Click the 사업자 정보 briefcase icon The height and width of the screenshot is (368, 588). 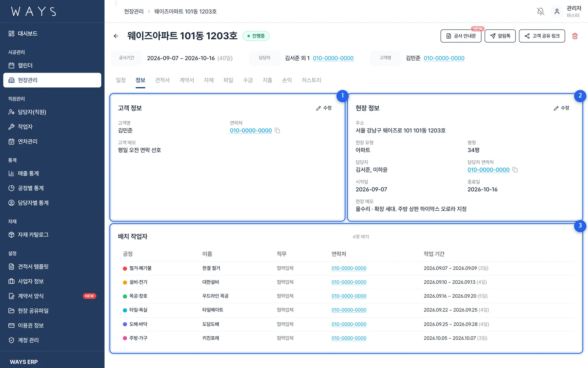pyautogui.click(x=11, y=281)
